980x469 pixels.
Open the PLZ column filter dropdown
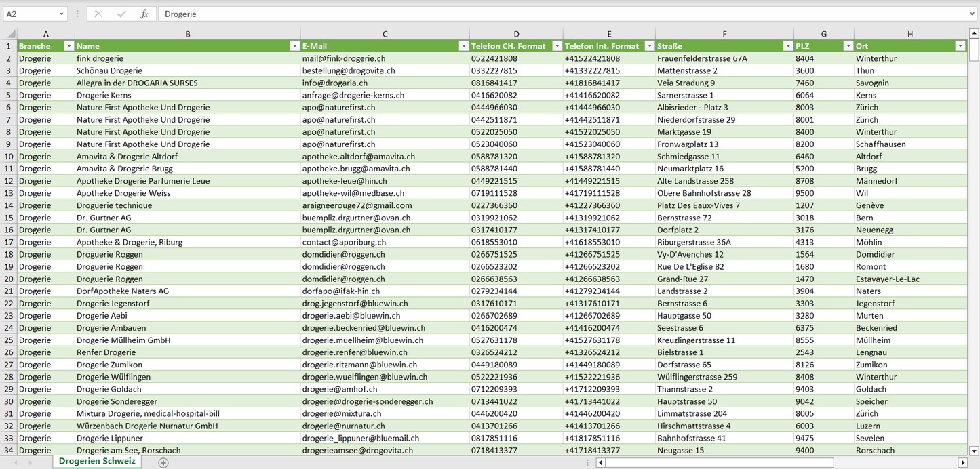pos(848,46)
